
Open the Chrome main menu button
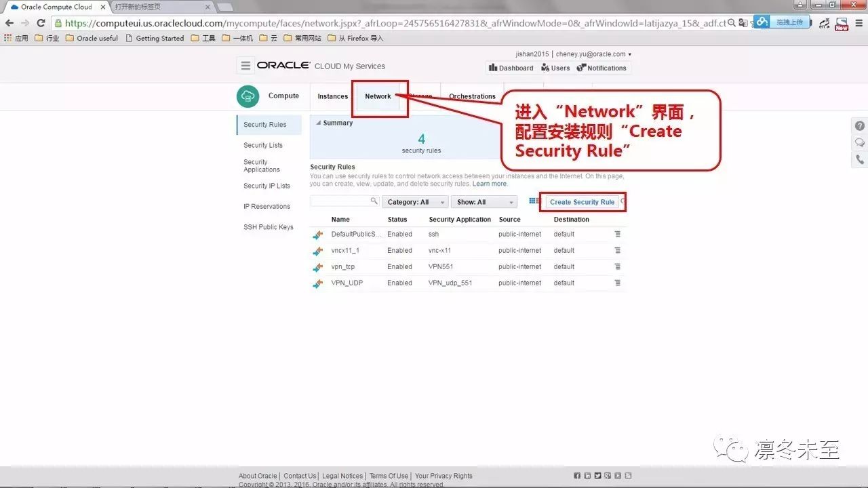click(859, 23)
